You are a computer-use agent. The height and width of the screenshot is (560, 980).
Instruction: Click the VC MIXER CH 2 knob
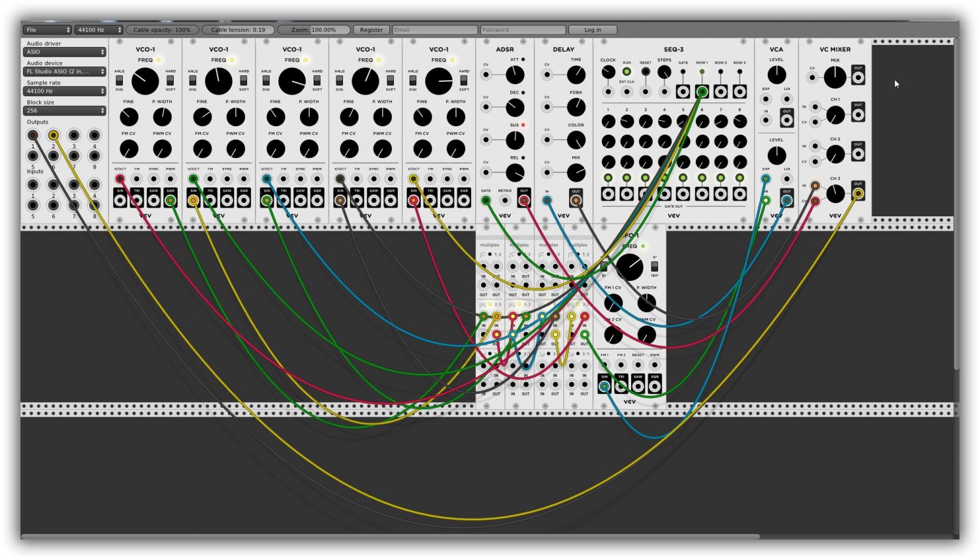[835, 154]
